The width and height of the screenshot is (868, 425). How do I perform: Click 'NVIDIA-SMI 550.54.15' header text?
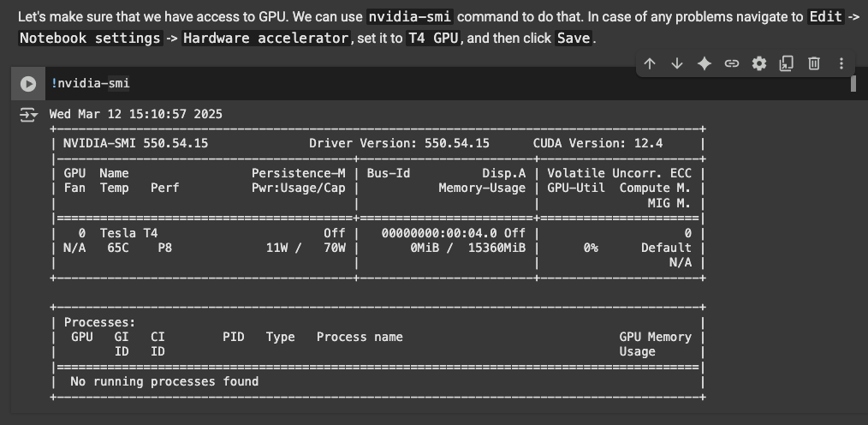point(135,143)
